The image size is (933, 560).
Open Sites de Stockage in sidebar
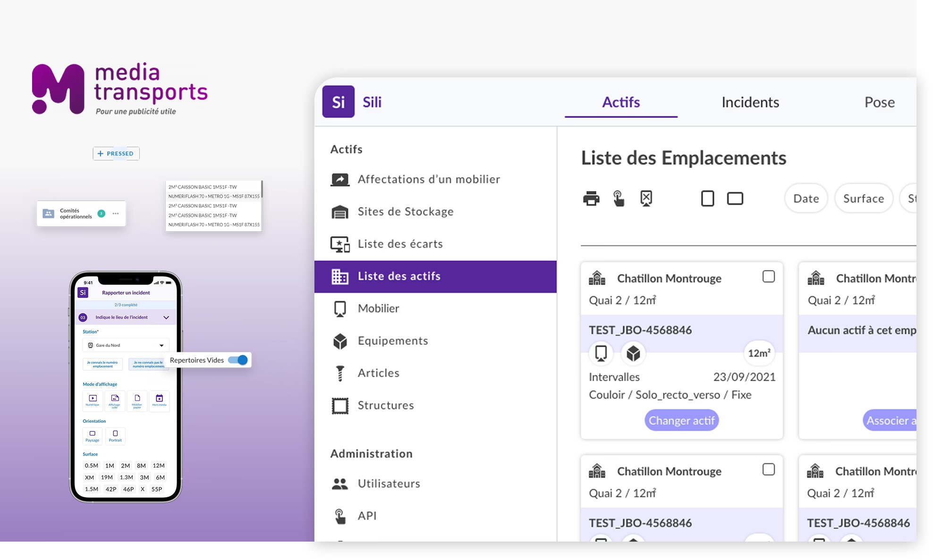(405, 211)
